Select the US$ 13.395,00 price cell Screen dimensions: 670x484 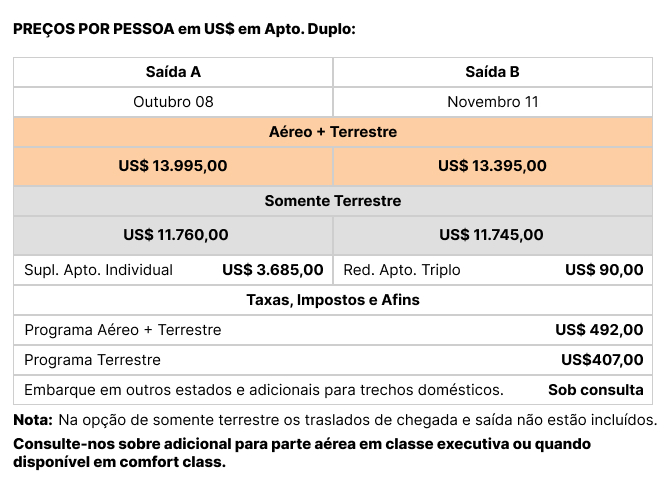493,166
